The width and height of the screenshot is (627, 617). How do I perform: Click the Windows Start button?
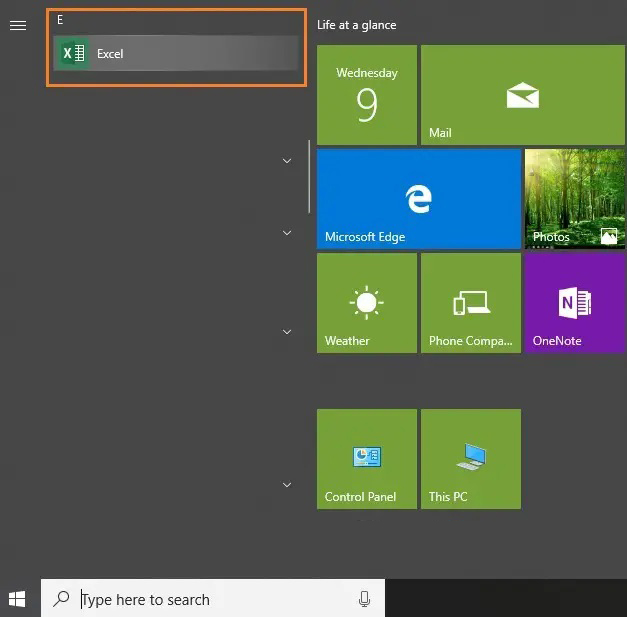point(17,599)
